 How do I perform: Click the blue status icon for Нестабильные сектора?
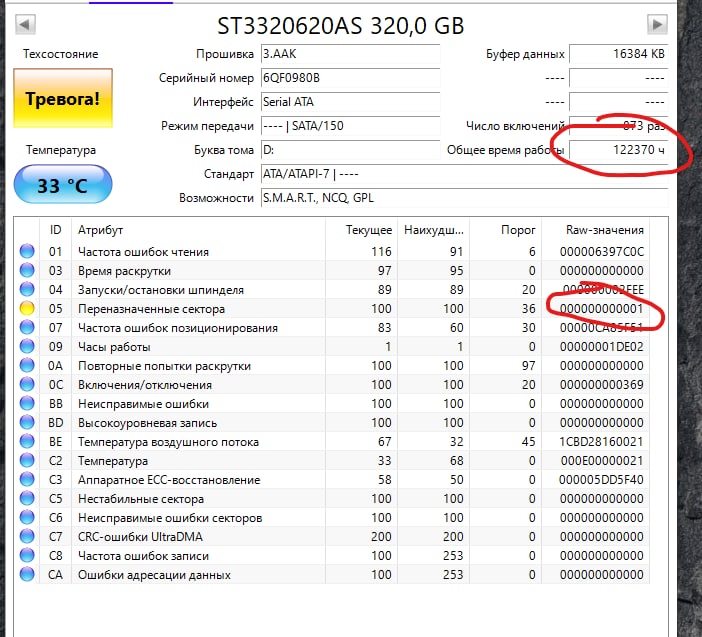coord(27,499)
